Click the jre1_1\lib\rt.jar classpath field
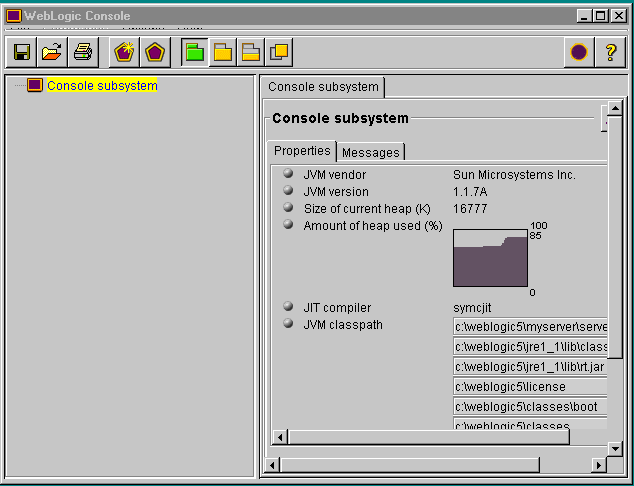634x486 pixels. (530, 366)
